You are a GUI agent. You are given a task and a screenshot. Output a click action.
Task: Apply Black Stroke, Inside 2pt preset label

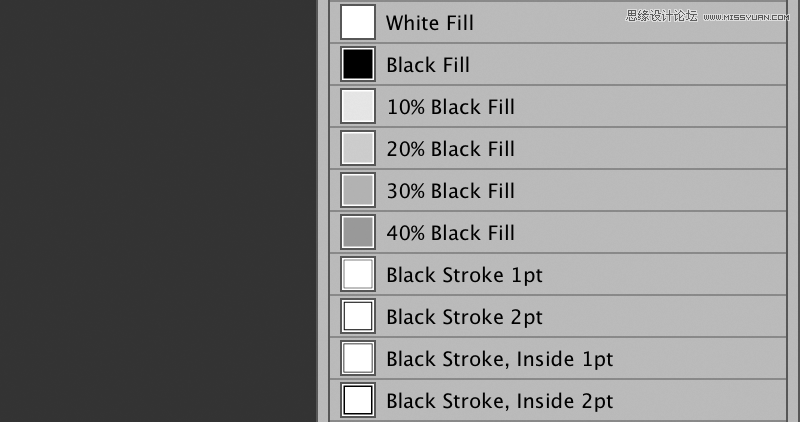(x=499, y=402)
